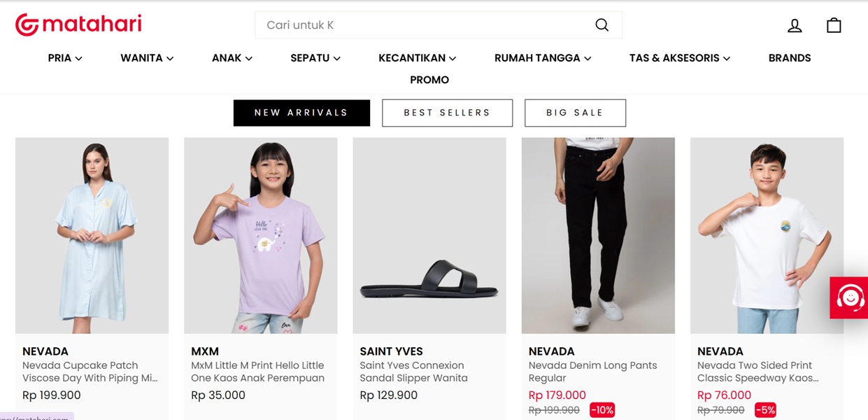Show the BIG SALE products

(x=575, y=113)
